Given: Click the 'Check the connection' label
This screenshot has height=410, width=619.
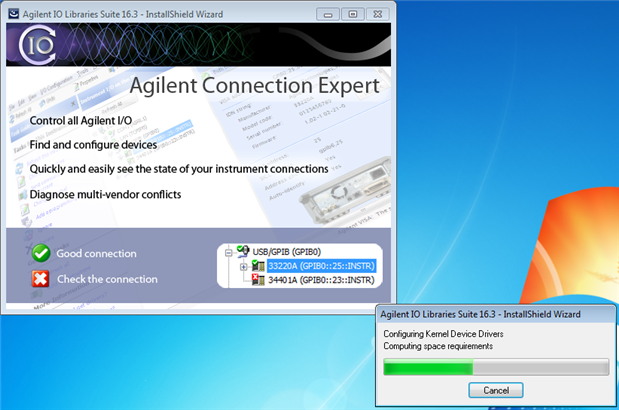Looking at the screenshot, I should click(107, 279).
